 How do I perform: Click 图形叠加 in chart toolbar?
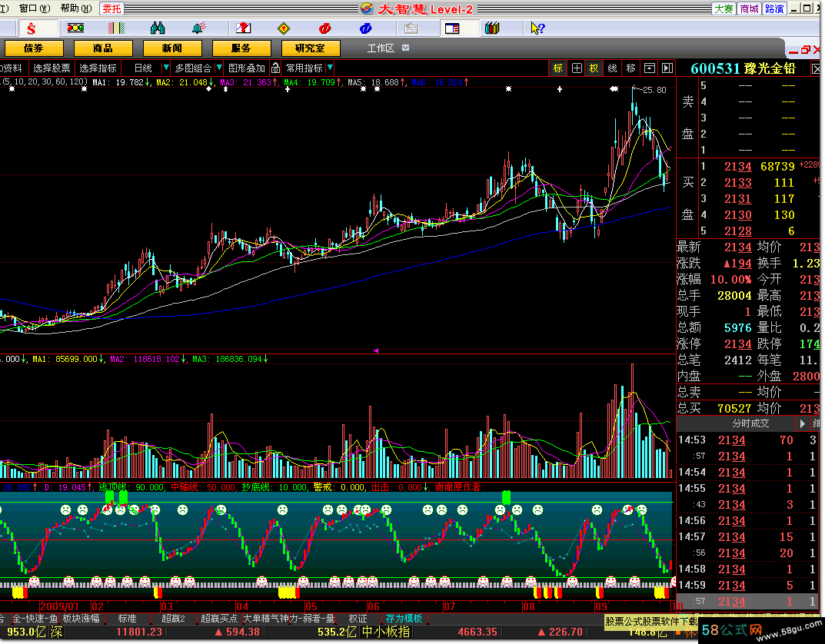click(247, 68)
